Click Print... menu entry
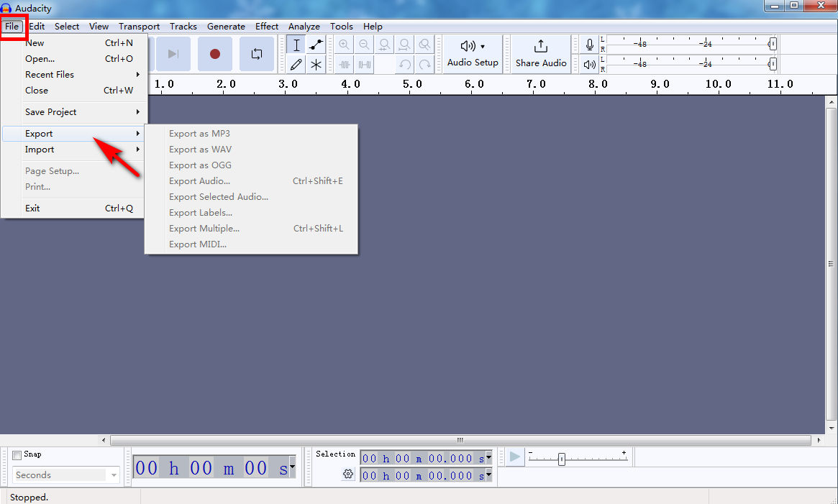The height and width of the screenshot is (504, 838). point(74,186)
